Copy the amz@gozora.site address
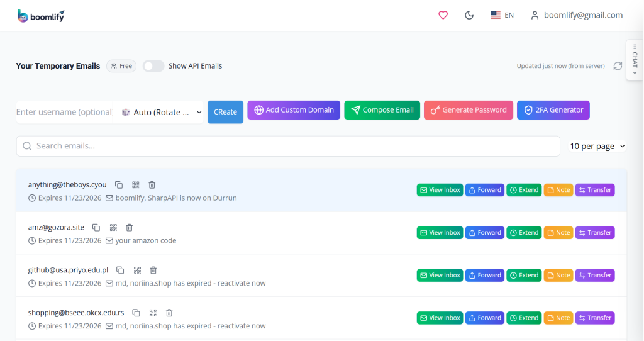 [x=96, y=228]
